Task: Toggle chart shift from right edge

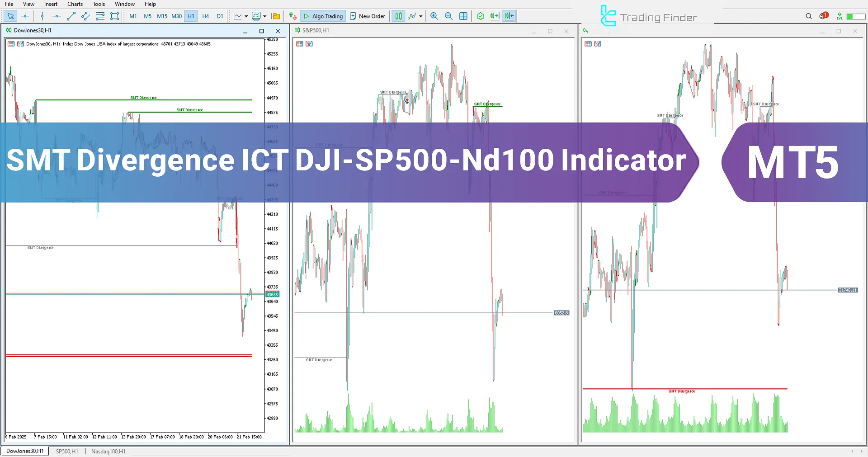Action: click(509, 16)
